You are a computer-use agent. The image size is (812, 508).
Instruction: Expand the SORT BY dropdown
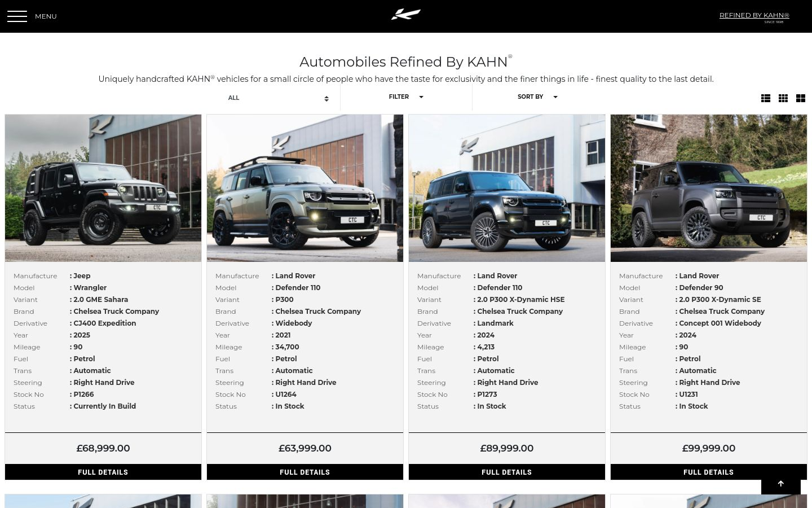pyautogui.click(x=537, y=97)
